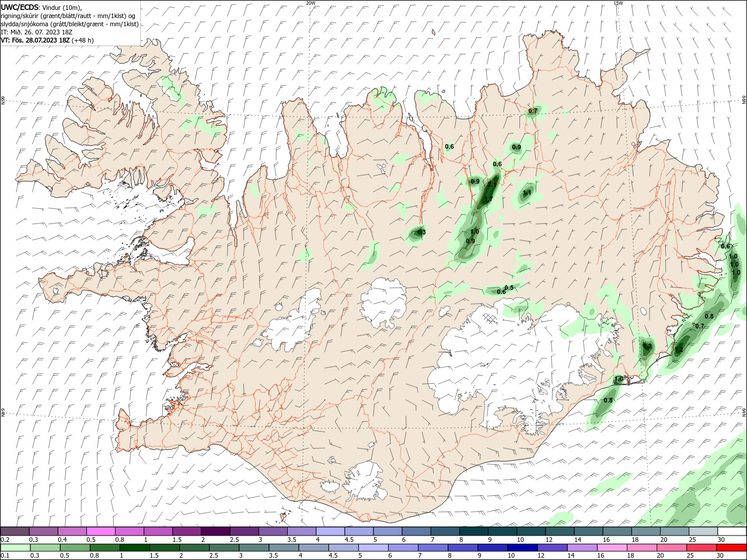Click the lavender swatch labeled 4 in upper legend
Viewport: 747px width, 560px height.
click(x=330, y=531)
